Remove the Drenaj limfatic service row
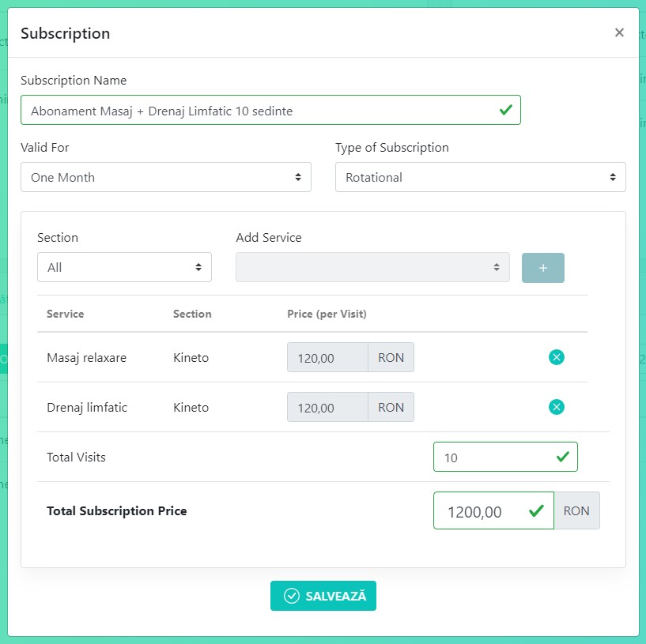 [x=557, y=408]
